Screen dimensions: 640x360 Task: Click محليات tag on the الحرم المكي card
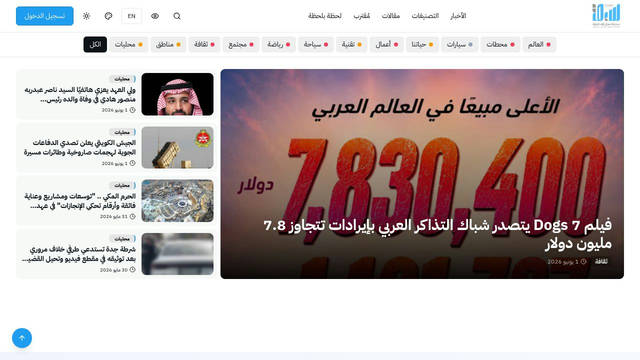point(122,185)
